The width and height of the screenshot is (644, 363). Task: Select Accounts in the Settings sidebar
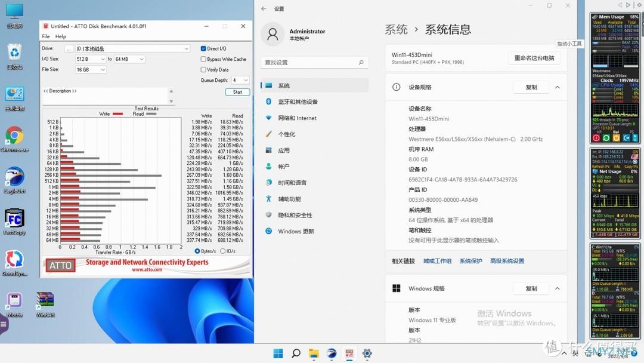[x=315, y=167]
